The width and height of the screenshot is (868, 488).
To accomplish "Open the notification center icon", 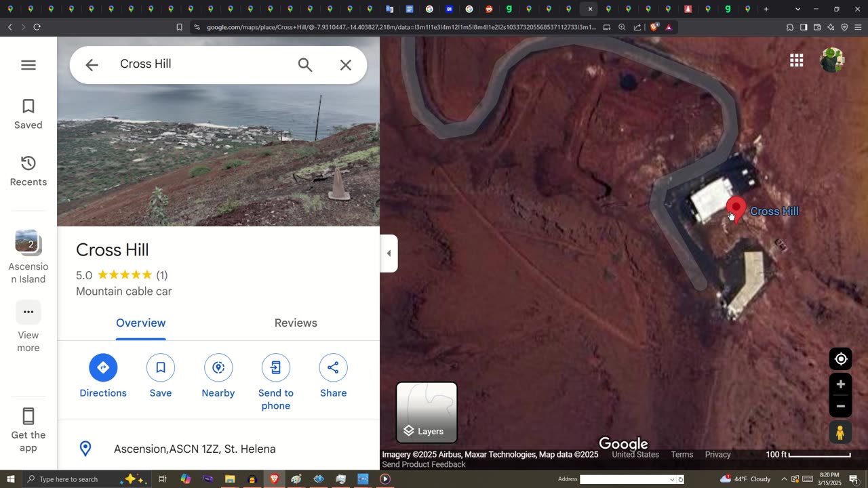I will click(x=854, y=479).
